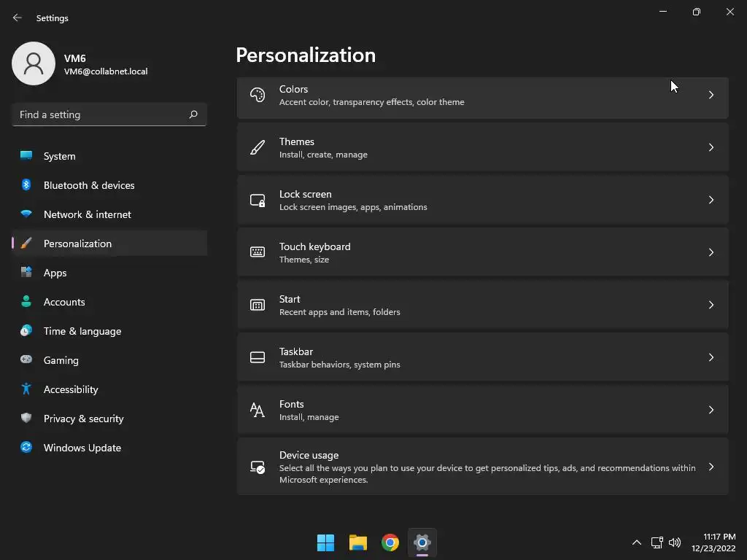
Task: Switch to Bluetooth & devices
Action: pos(89,185)
